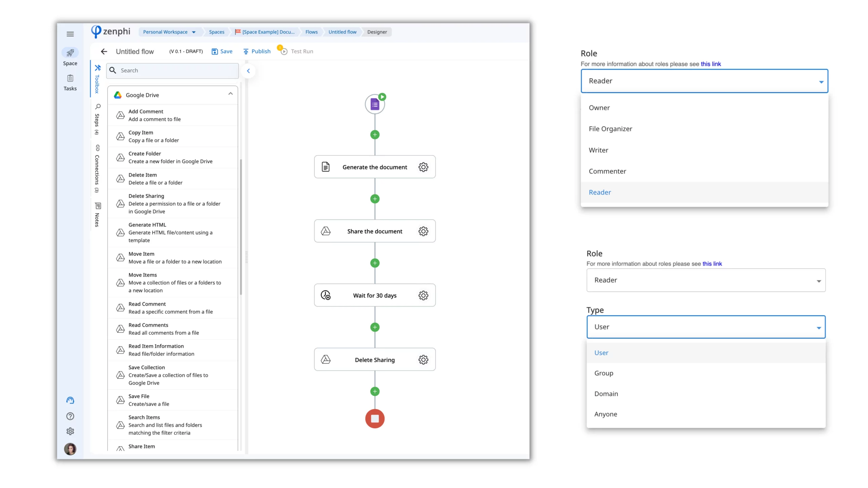Click the green plus below Generate the document
The height and width of the screenshot is (488, 868).
374,199
